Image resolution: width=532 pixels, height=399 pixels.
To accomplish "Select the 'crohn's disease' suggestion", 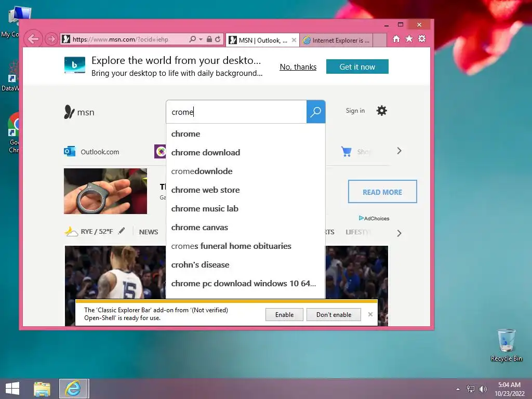I will tap(246, 264).
